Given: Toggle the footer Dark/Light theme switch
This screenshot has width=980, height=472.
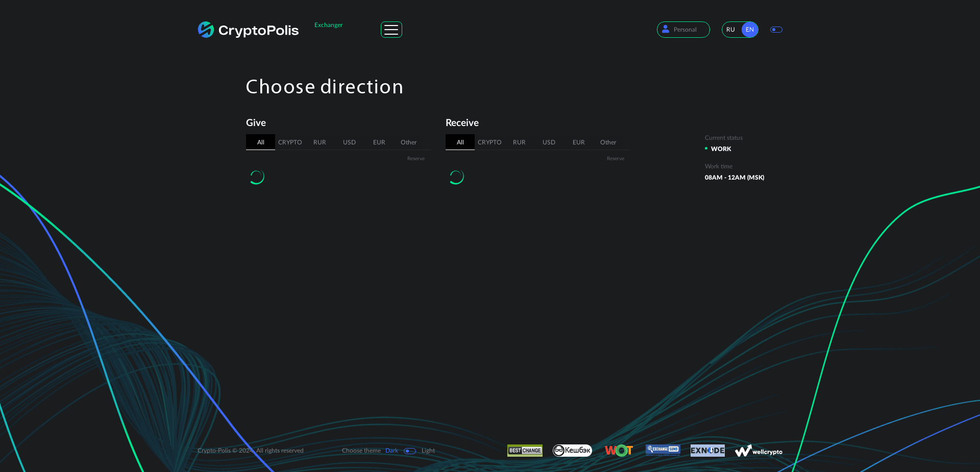Looking at the screenshot, I should tap(410, 451).
